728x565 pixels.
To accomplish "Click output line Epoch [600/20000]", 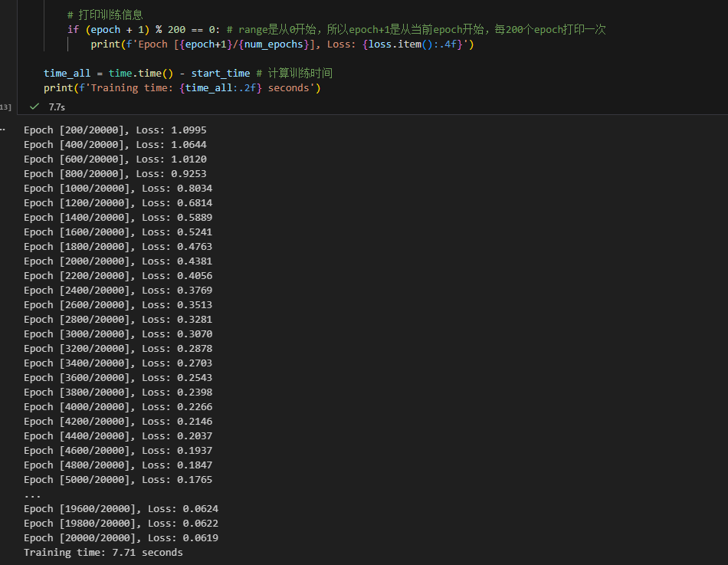I will click(115, 159).
